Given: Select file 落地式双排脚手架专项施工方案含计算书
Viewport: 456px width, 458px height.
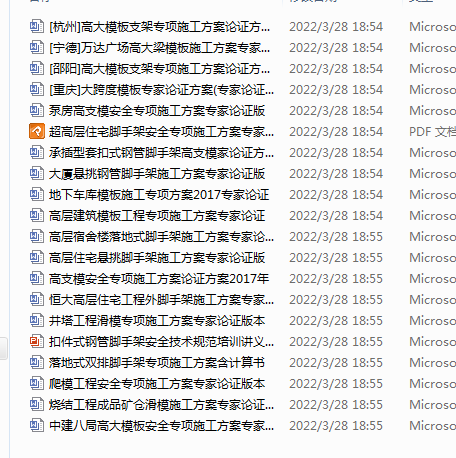Looking at the screenshot, I should tap(157, 362).
